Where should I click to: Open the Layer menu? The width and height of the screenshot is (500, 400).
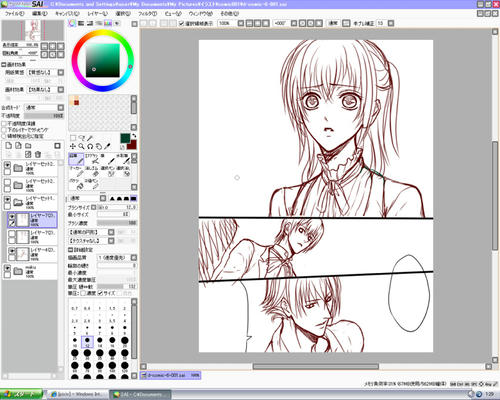97,14
